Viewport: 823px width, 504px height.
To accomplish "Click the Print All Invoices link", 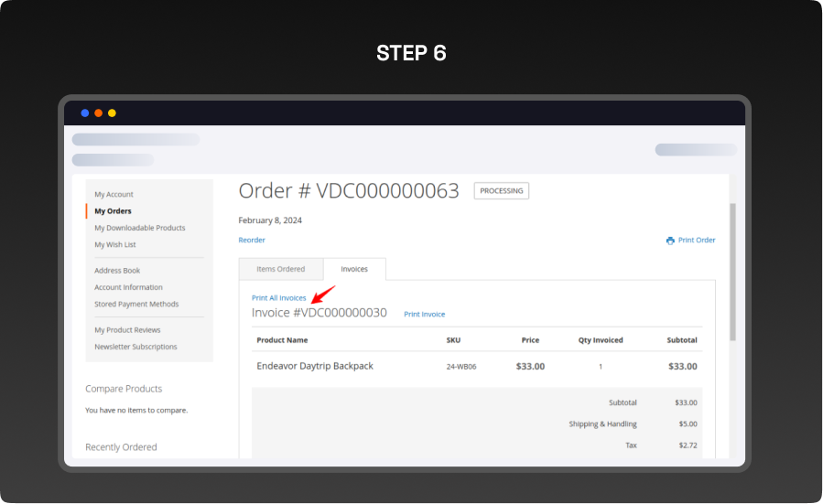I will tap(279, 298).
